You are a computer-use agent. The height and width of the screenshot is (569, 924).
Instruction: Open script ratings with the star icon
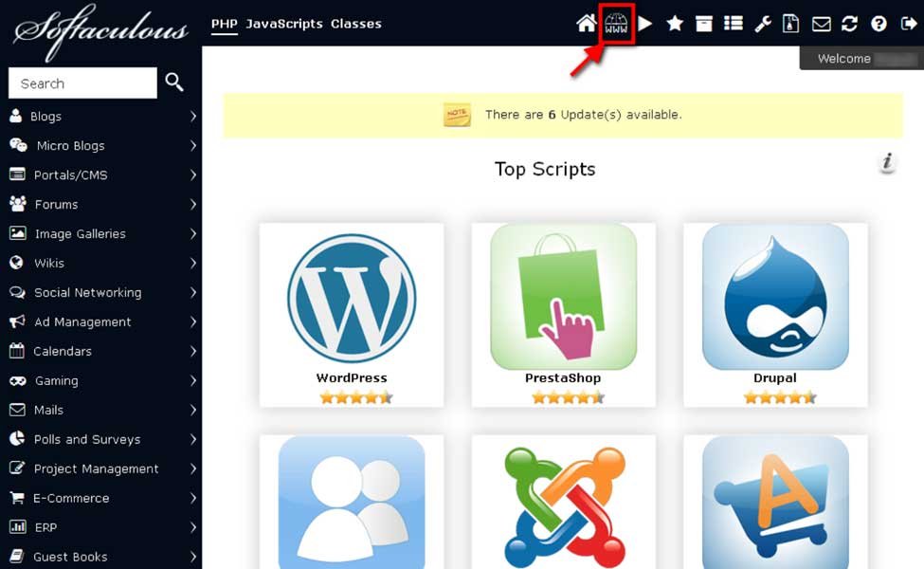pyautogui.click(x=675, y=24)
